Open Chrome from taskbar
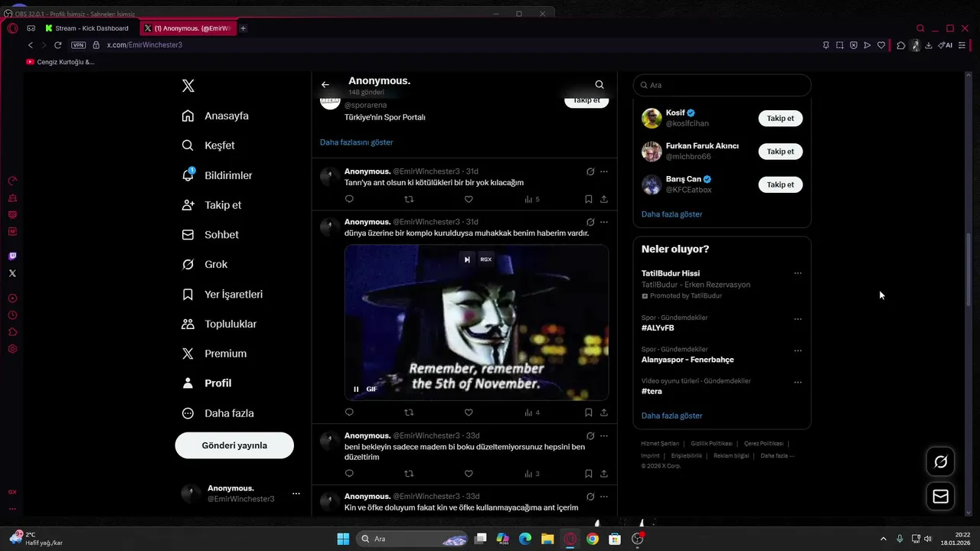Image resolution: width=980 pixels, height=551 pixels. [592, 539]
